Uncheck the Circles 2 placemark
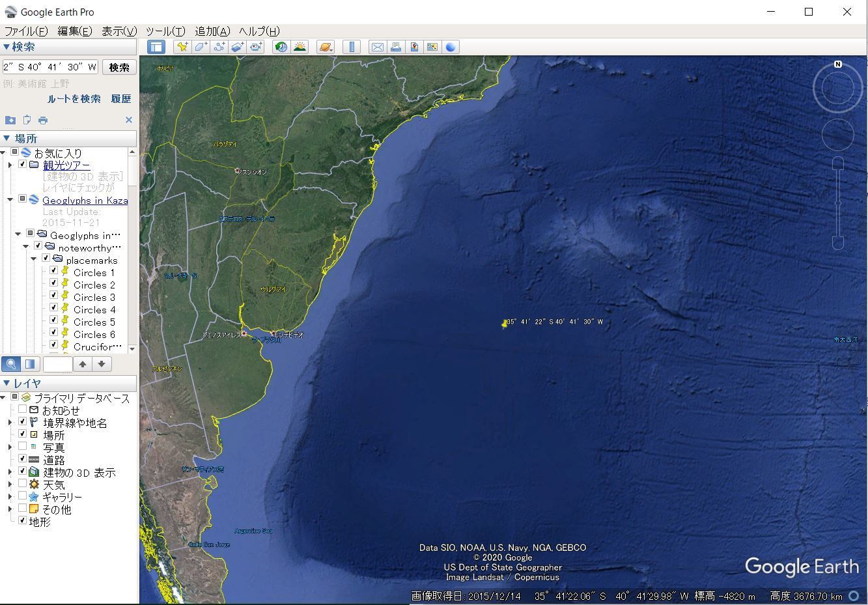 54,283
